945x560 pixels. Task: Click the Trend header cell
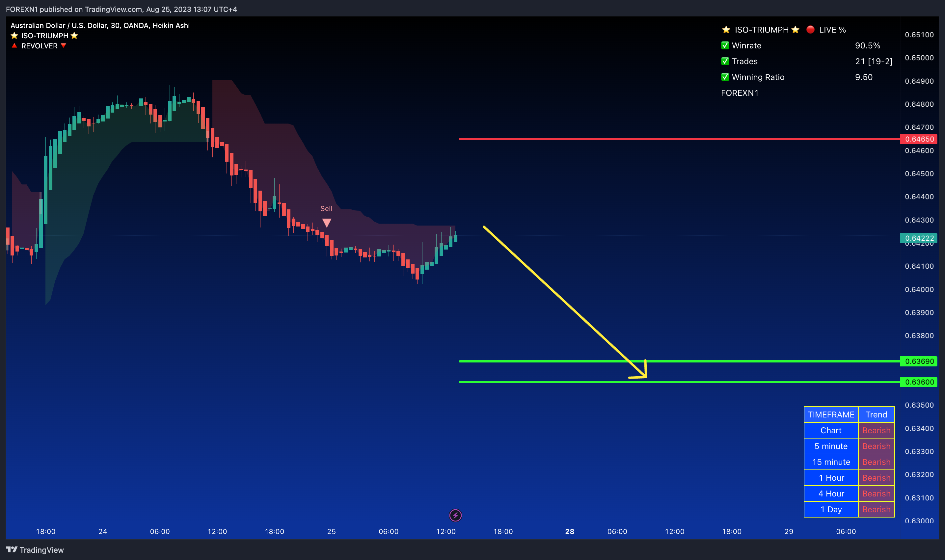point(876,414)
